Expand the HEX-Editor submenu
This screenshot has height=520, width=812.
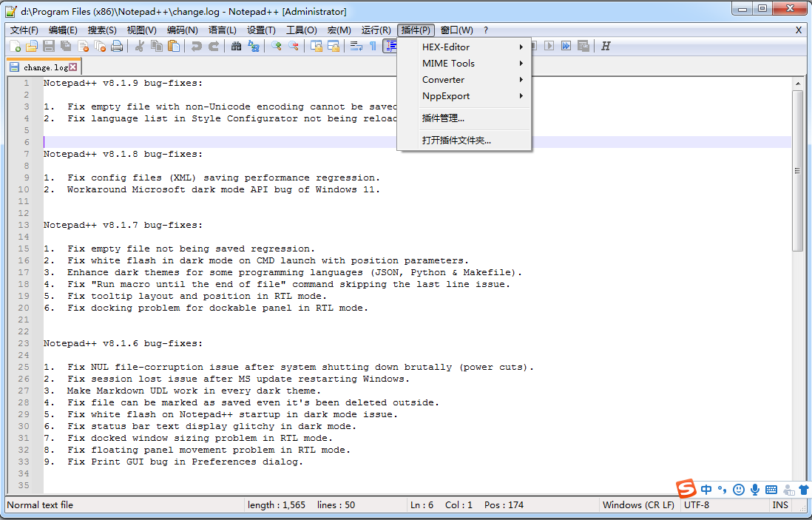point(464,47)
